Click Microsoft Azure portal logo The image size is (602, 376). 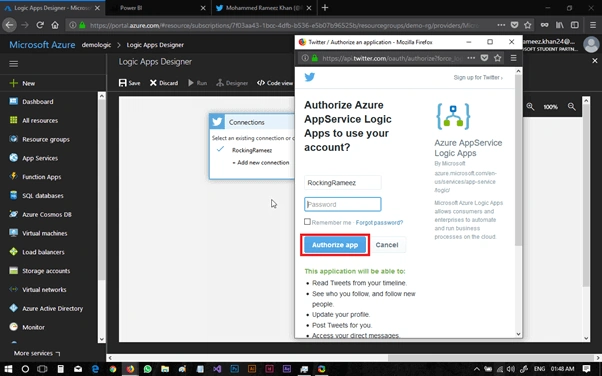[x=42, y=45]
